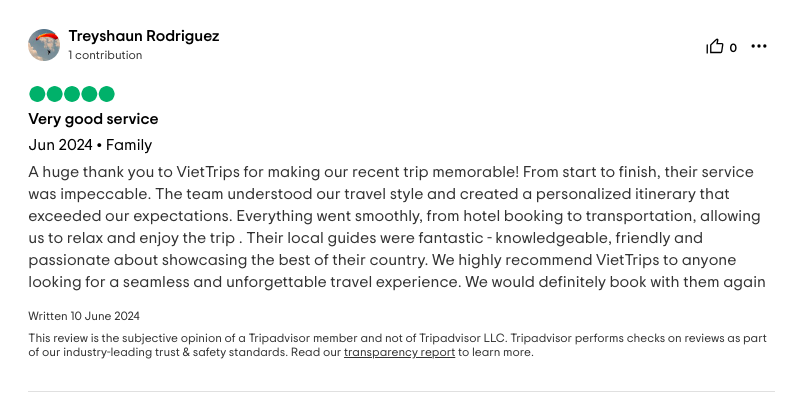808x399 pixels.
Task: Open the "Very good service" review title
Action: point(93,119)
